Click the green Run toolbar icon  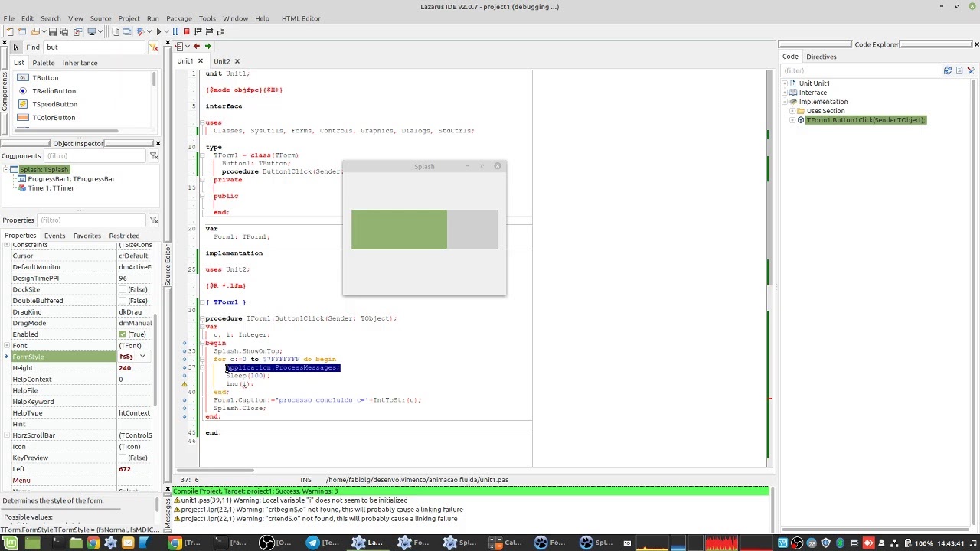click(x=158, y=31)
